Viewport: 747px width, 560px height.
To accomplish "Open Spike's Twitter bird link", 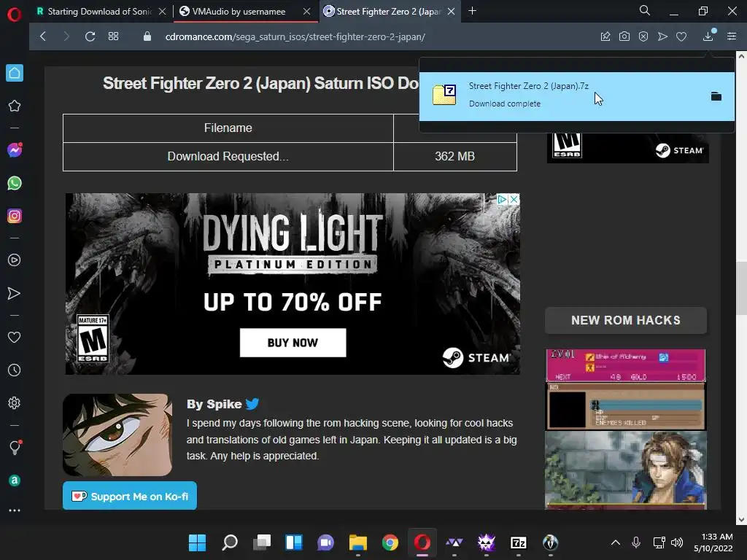I will coord(252,404).
